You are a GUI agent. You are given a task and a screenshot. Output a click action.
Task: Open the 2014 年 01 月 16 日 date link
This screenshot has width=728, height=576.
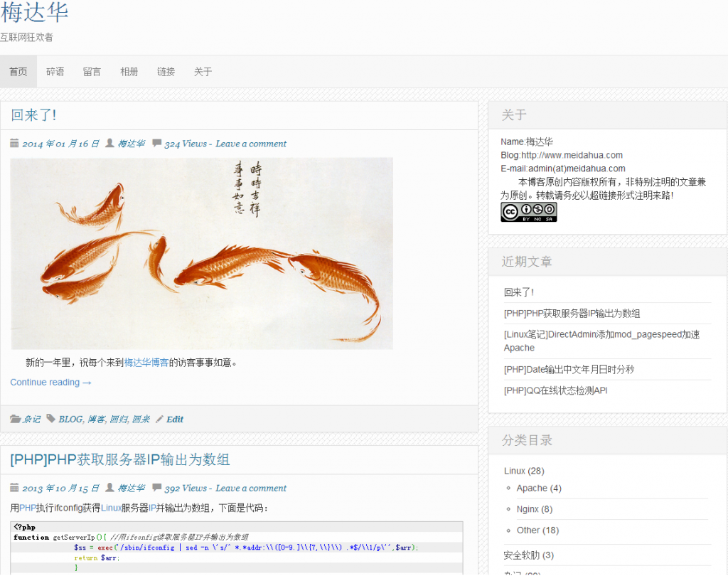tap(60, 144)
